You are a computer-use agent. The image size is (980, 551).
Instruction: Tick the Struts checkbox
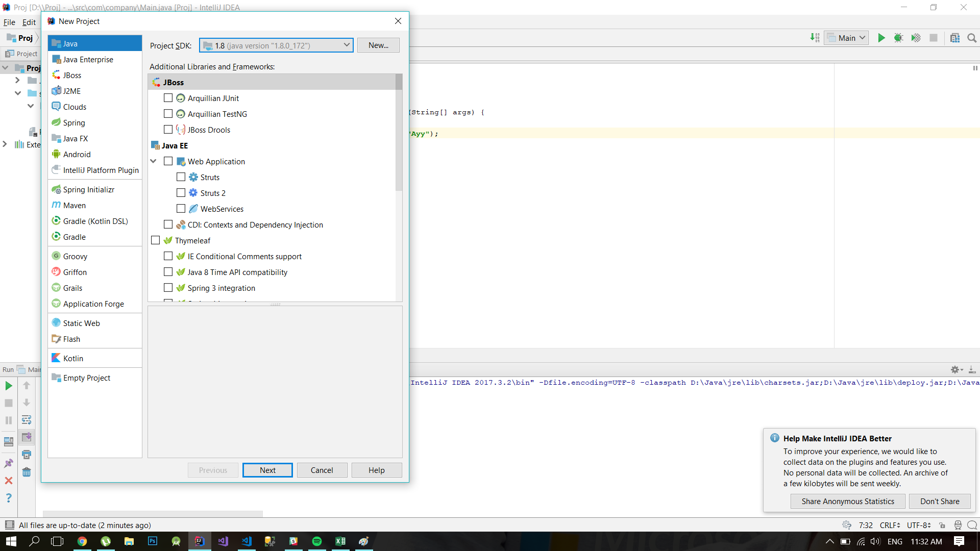coord(181,177)
